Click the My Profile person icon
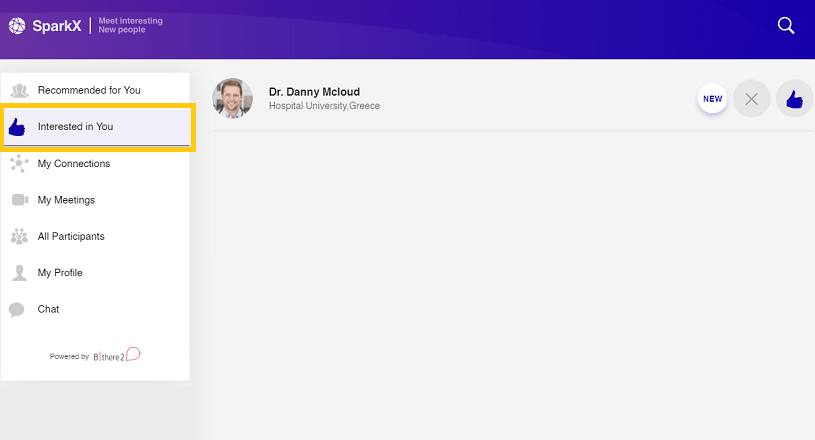Viewport: 815px width, 440px height. (x=19, y=273)
